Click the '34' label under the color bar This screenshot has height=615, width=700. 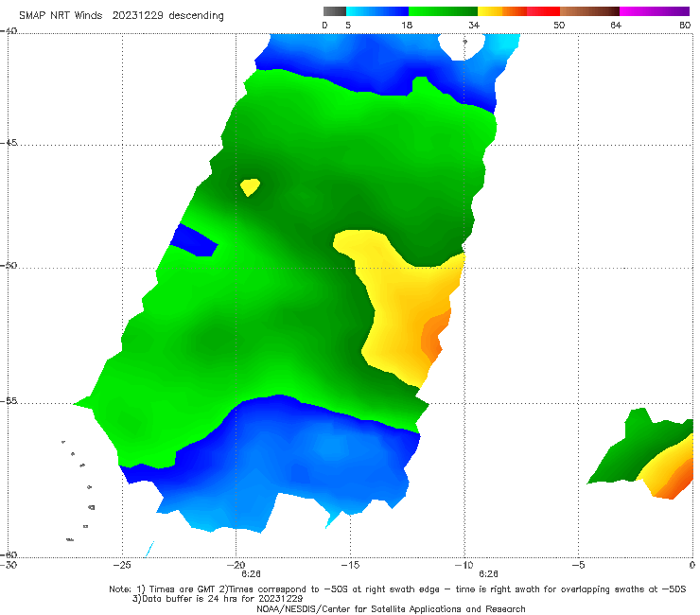[474, 25]
